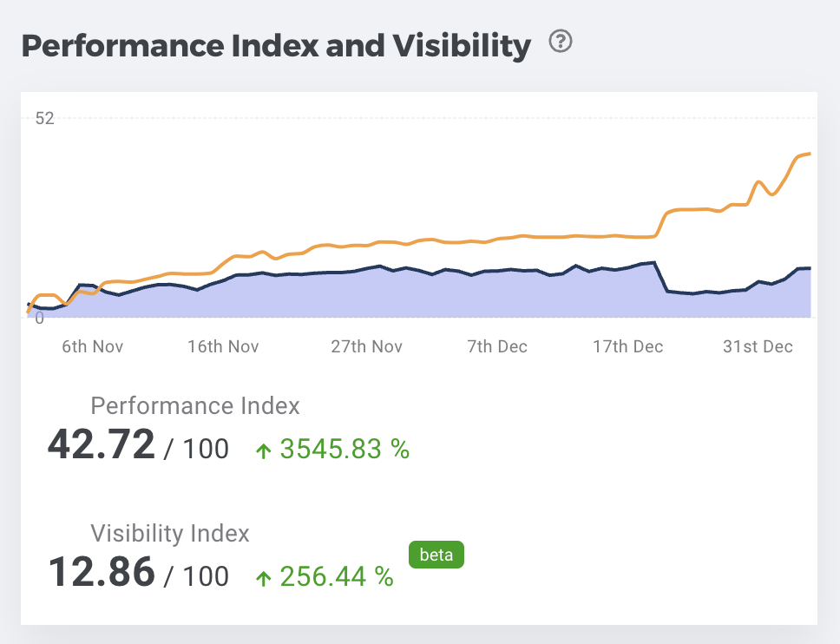840x644 pixels.
Task: Click the 17th Dec axis label
Action: click(x=627, y=346)
